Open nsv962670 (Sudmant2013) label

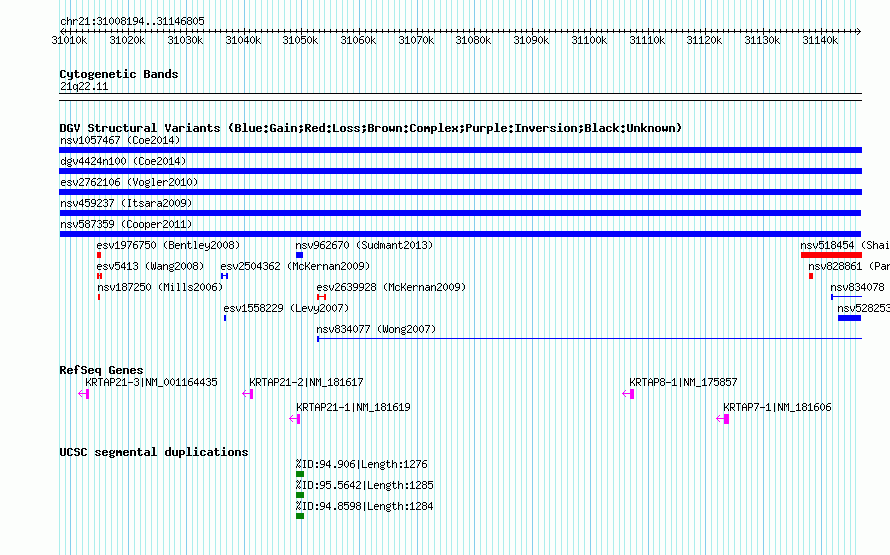364,245
